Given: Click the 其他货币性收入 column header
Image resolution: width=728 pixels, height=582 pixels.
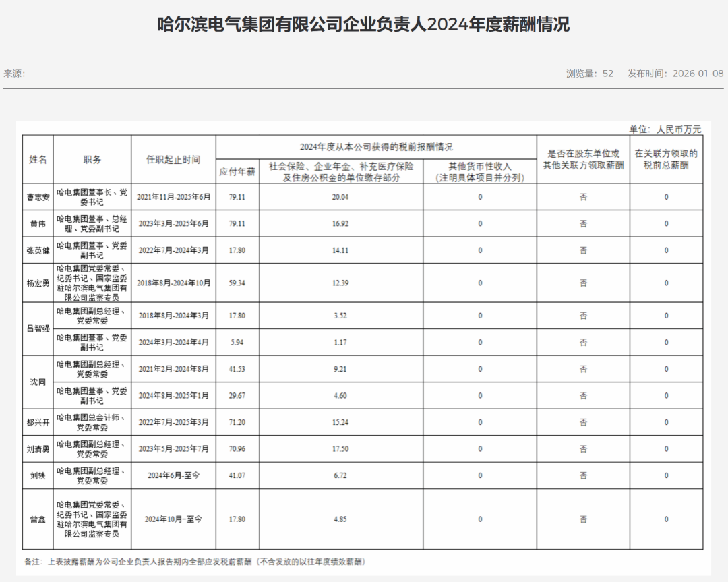Looking at the screenshot, I should [480, 172].
